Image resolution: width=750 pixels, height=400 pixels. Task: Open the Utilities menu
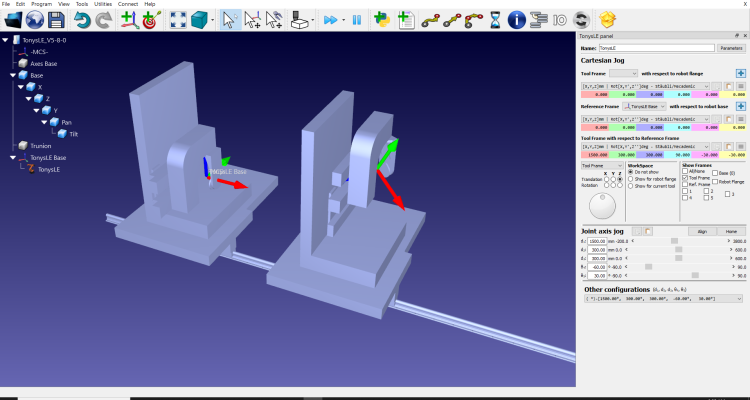coord(103,4)
